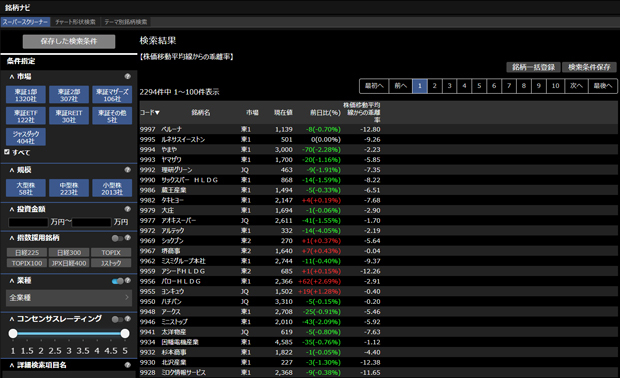This screenshot has height=378, width=620.
Task: Click the consensus rating slider track
Action: 69,333
